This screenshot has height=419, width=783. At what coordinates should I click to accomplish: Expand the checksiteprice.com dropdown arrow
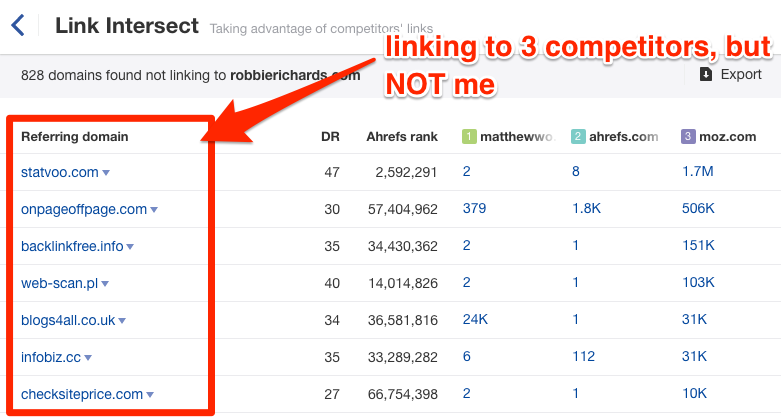(150, 395)
